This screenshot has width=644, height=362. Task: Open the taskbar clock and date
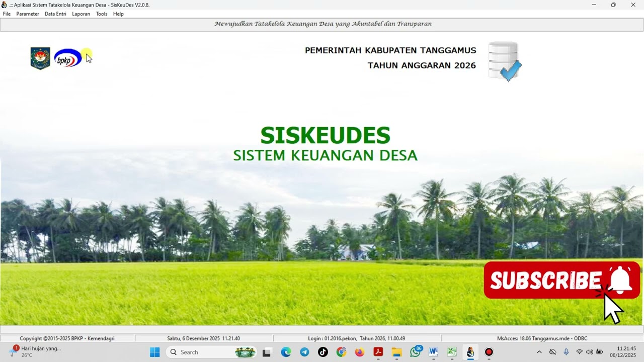[623, 352]
